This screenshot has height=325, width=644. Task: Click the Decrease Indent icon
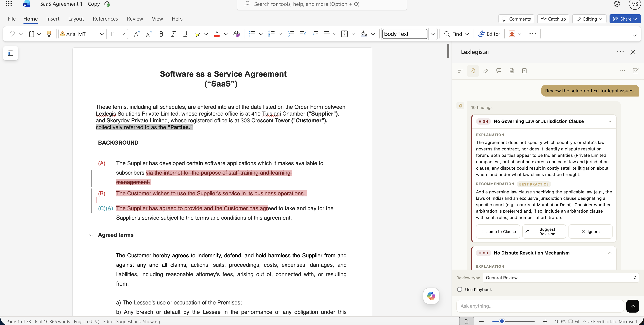[x=303, y=34]
